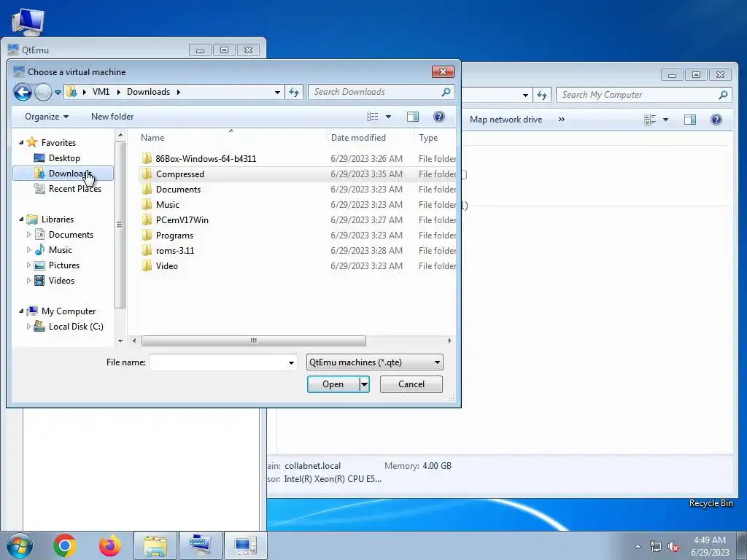Open Help in the file dialog
Screen dimensions: 747x560
[438, 117]
